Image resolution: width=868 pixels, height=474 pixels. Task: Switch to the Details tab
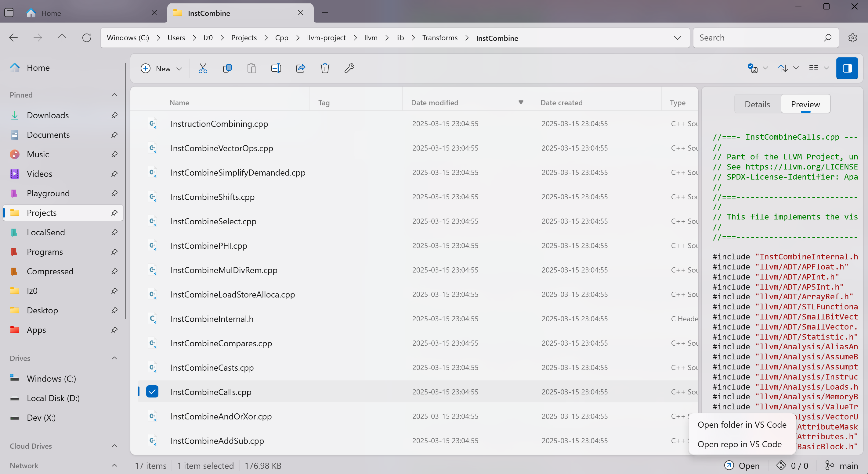click(x=757, y=104)
